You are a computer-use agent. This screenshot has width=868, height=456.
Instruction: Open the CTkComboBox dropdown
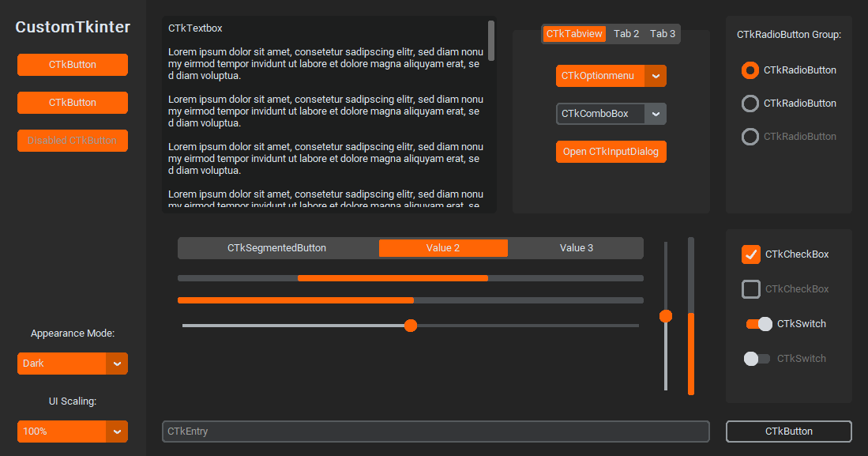pos(656,113)
